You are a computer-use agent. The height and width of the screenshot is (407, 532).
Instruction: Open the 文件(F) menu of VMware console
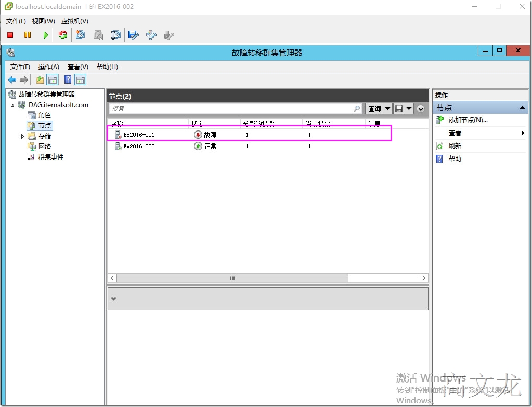(x=16, y=21)
